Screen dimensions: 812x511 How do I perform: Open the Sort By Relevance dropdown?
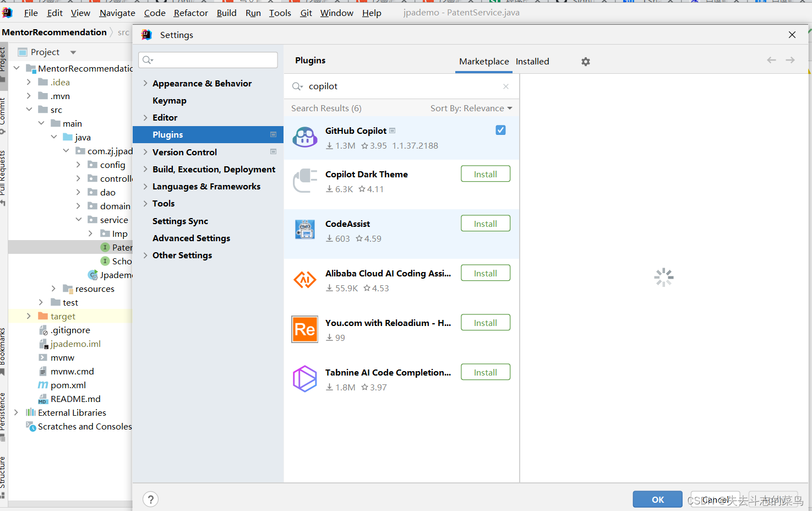(x=471, y=108)
